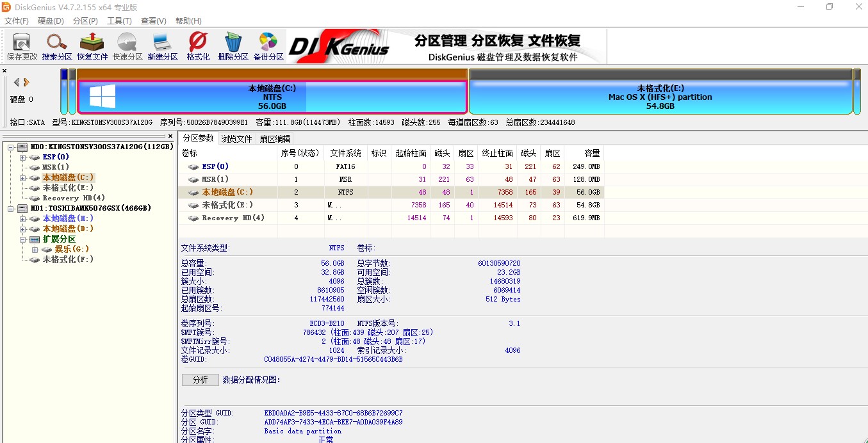Click 本地磁盘(C:) row in partition table
Image resolution: width=868 pixels, height=443 pixels.
point(391,192)
